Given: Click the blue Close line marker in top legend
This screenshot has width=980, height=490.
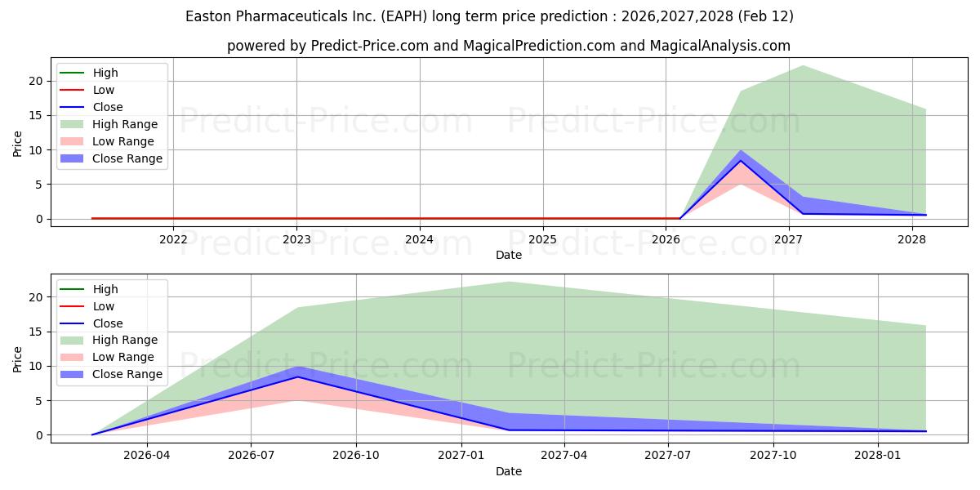Looking at the screenshot, I should (x=73, y=107).
